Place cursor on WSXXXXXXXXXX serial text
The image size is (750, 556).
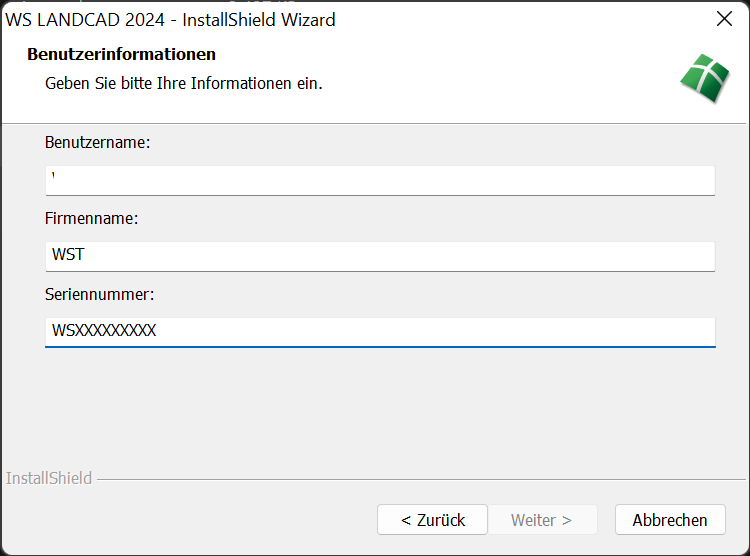point(104,331)
